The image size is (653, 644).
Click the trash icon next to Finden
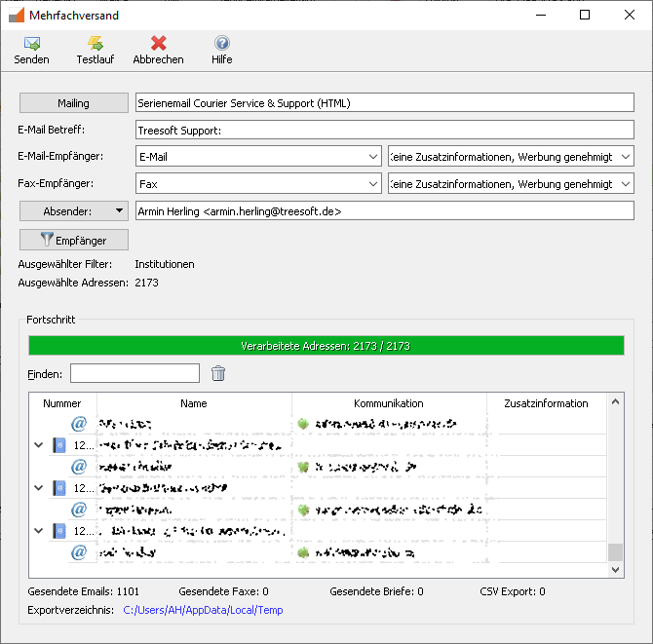[218, 373]
